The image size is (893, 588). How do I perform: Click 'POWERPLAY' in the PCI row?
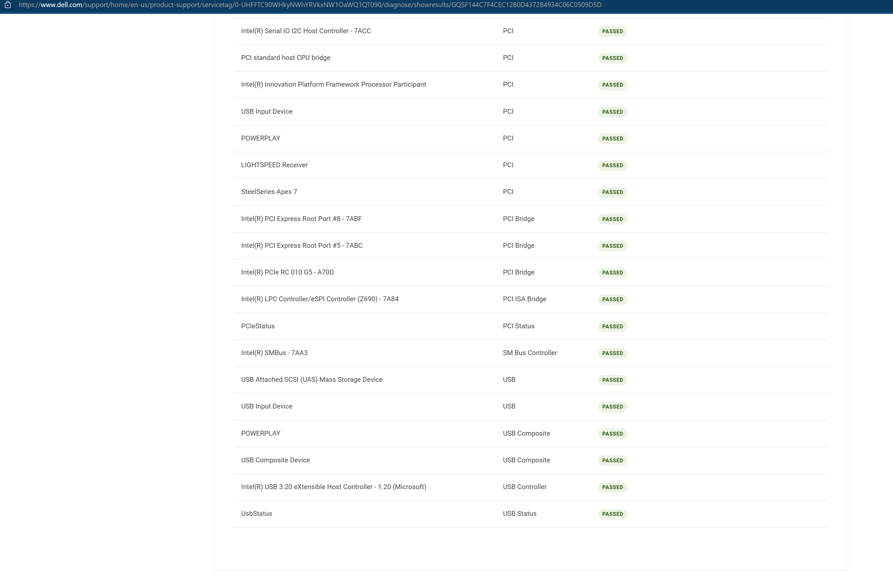tap(260, 138)
